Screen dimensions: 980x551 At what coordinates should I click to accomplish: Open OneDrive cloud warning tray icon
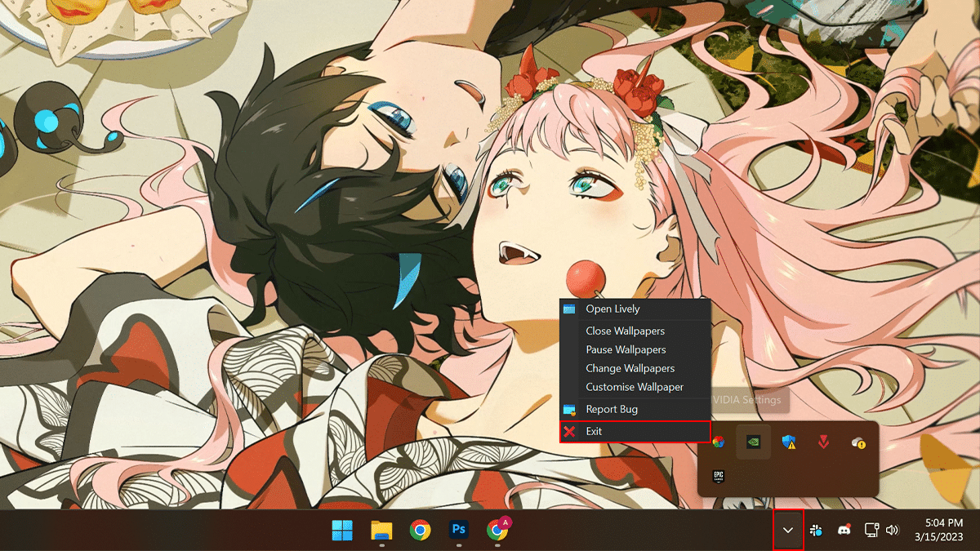coord(857,442)
